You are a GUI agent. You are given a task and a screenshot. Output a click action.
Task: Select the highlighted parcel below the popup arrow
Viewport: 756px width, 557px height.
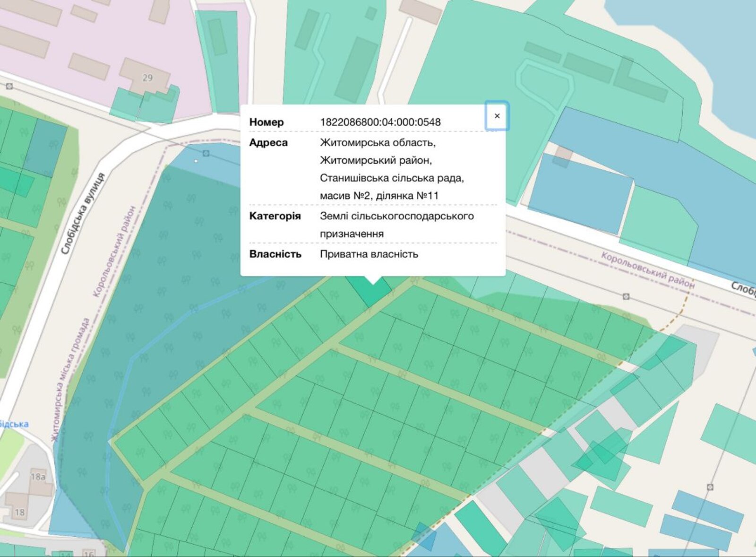[x=372, y=292]
